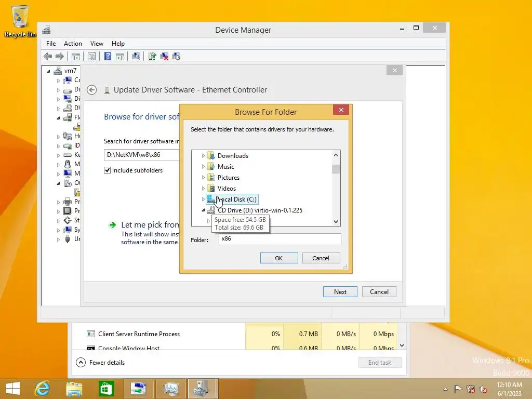This screenshot has height=399, width=532.
Task: Click the Pictures folder icon in browse tree
Action: 211,178
